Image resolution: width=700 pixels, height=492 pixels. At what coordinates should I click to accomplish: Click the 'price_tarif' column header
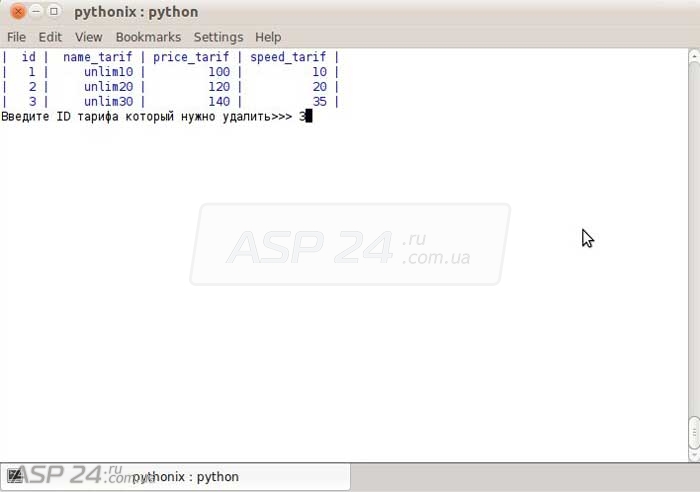(x=190, y=58)
